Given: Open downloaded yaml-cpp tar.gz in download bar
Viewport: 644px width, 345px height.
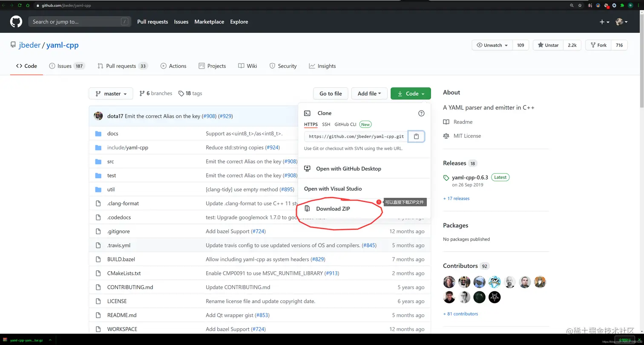Looking at the screenshot, I should point(26,340).
